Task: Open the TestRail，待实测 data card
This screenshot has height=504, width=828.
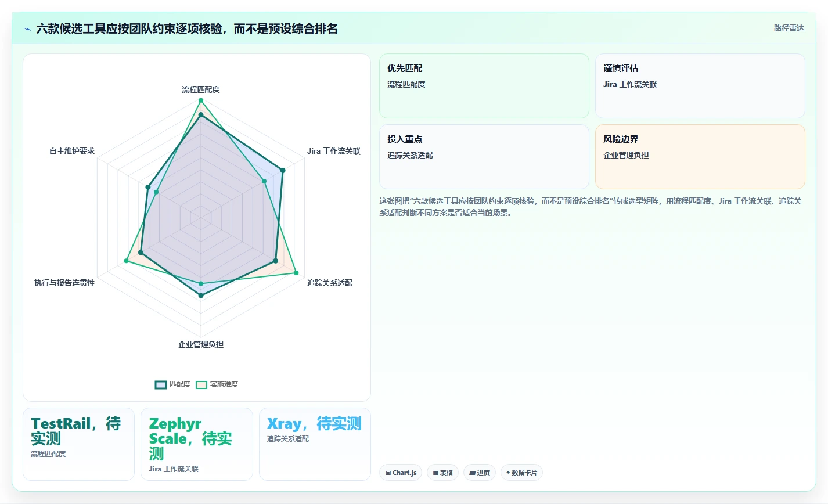Action: click(78, 444)
